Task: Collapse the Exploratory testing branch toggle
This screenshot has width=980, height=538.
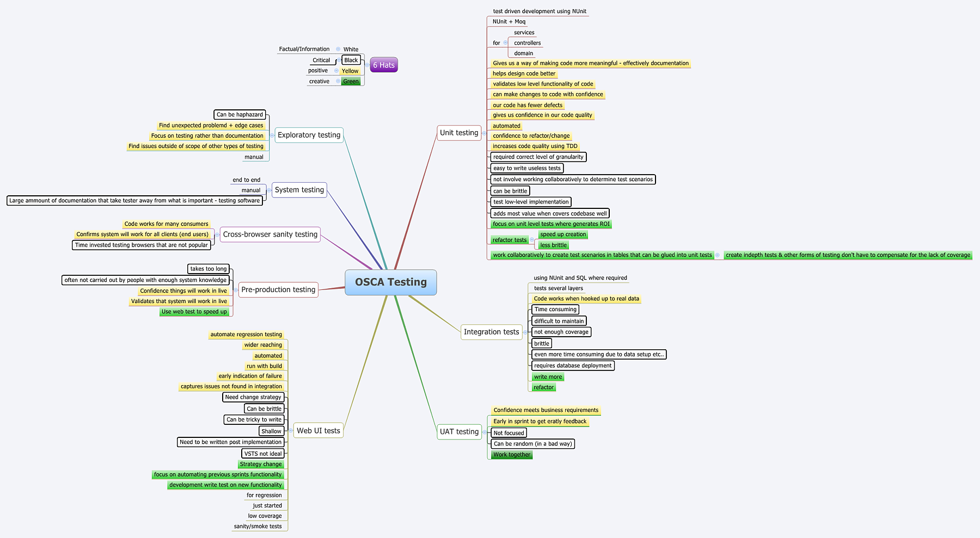Action: pos(272,135)
